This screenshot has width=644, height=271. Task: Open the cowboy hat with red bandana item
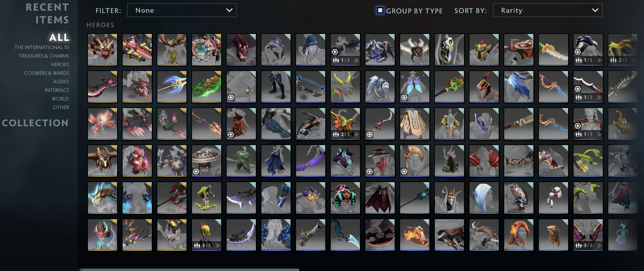coord(380,161)
